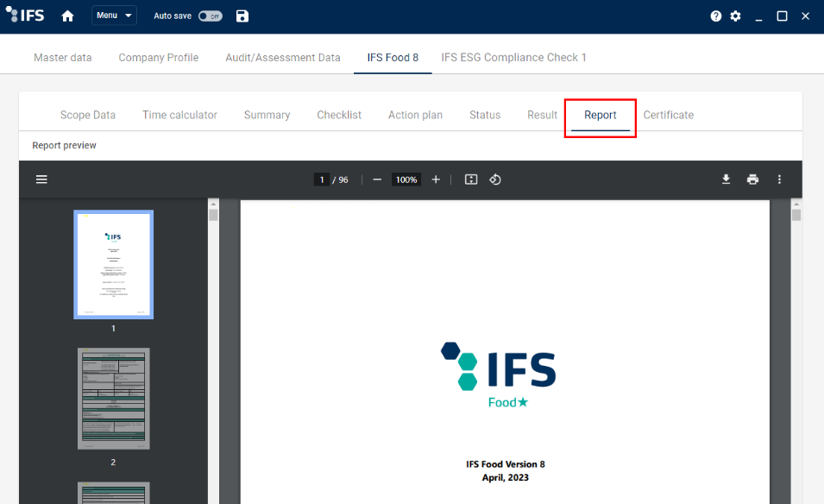This screenshot has height=504, width=824.
Task: Select the Report sub-tab
Action: coord(601,115)
